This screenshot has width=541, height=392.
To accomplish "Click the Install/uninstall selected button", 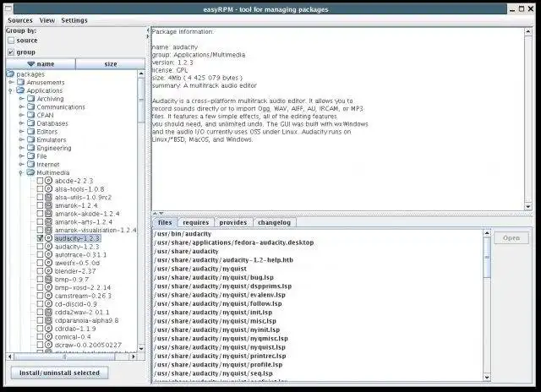I will (x=59, y=373).
